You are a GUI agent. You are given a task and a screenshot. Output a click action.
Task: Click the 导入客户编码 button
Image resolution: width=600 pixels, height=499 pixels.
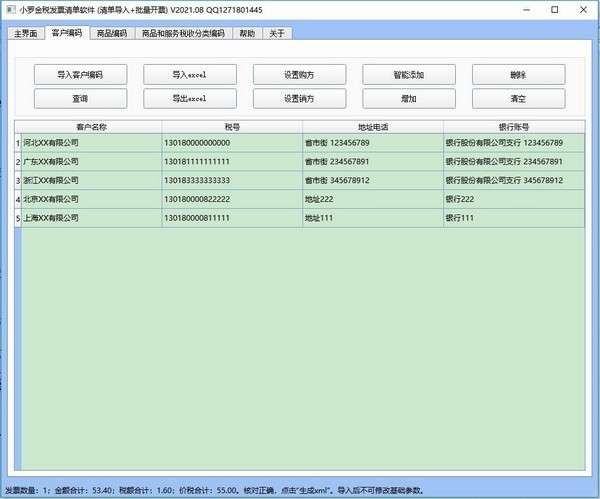(80, 75)
